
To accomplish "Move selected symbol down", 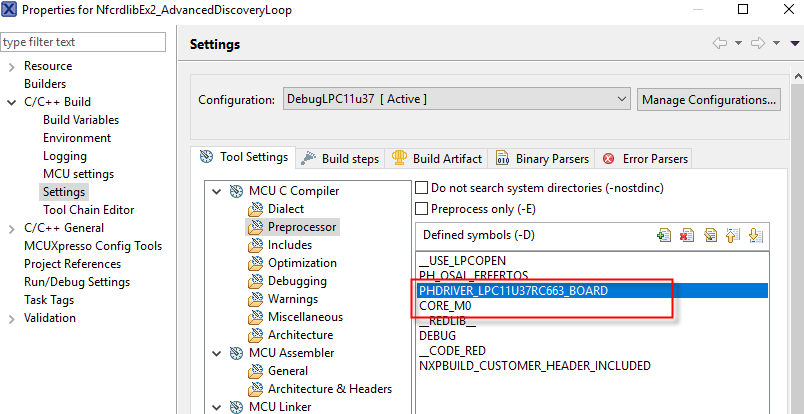I will pos(755,236).
